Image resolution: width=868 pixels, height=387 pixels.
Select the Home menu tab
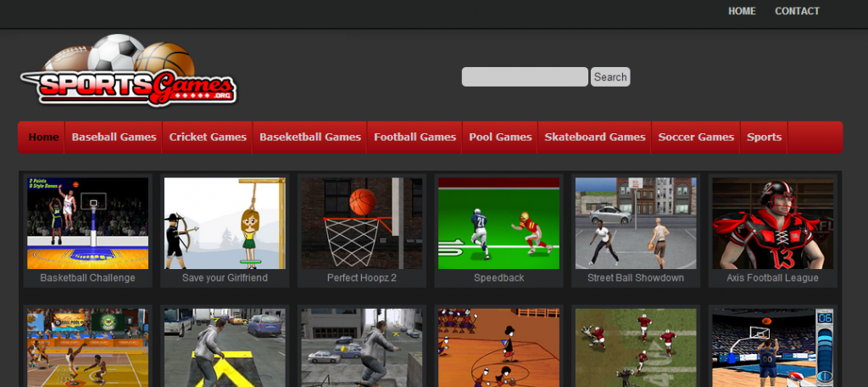(x=43, y=137)
